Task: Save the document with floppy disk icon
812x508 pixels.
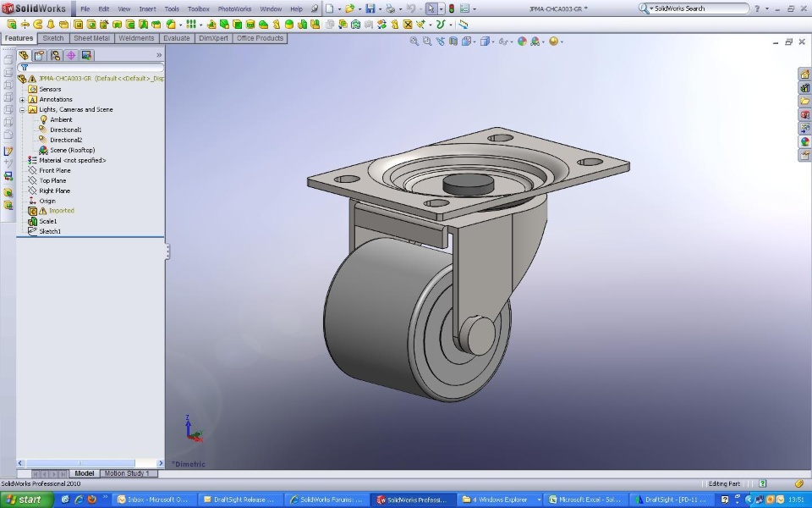Action: coord(370,8)
